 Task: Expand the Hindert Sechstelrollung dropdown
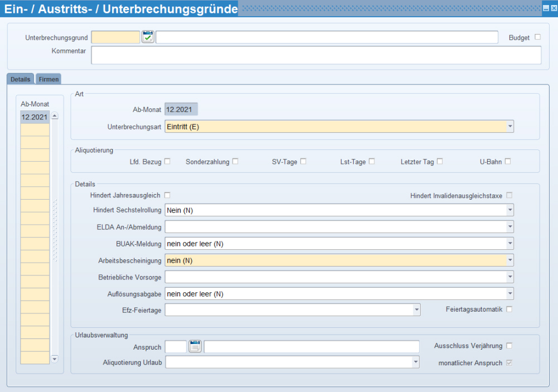coord(511,210)
